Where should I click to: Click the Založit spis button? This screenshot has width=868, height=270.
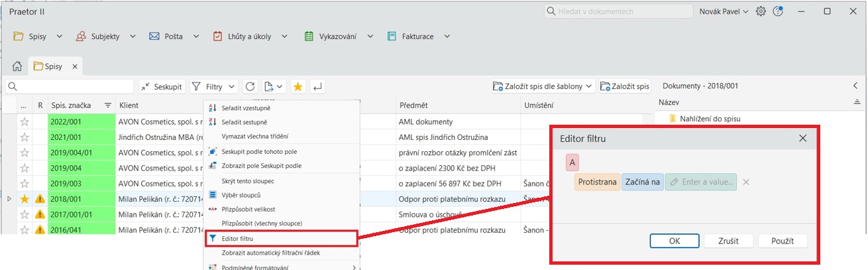(624, 86)
